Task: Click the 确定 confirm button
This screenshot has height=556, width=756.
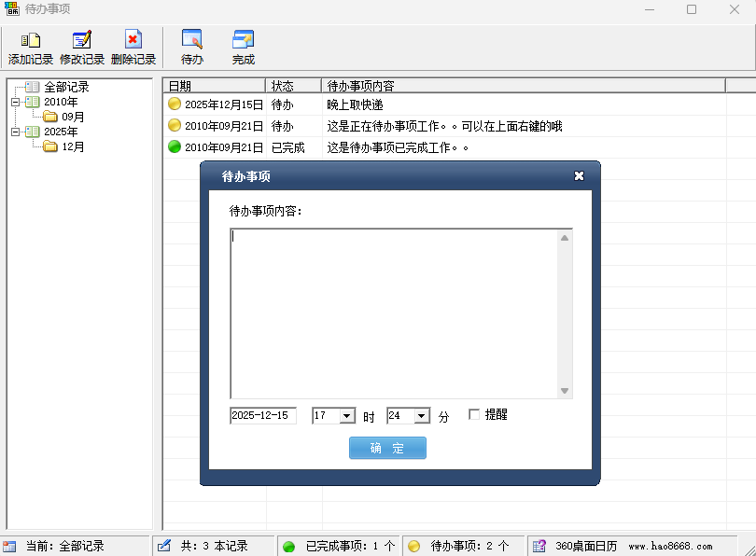Action: (387, 448)
